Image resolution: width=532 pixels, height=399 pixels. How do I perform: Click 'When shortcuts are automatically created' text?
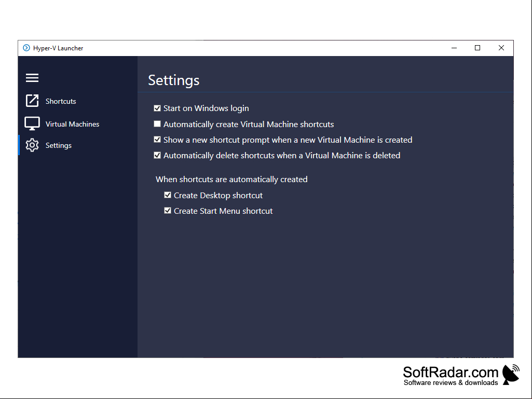pyautogui.click(x=231, y=179)
